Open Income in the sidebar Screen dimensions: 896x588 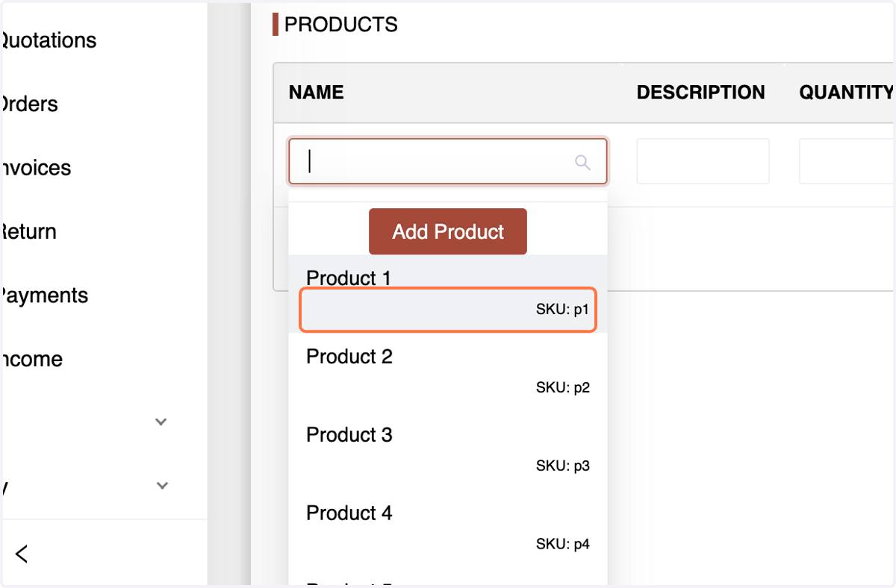click(x=31, y=359)
